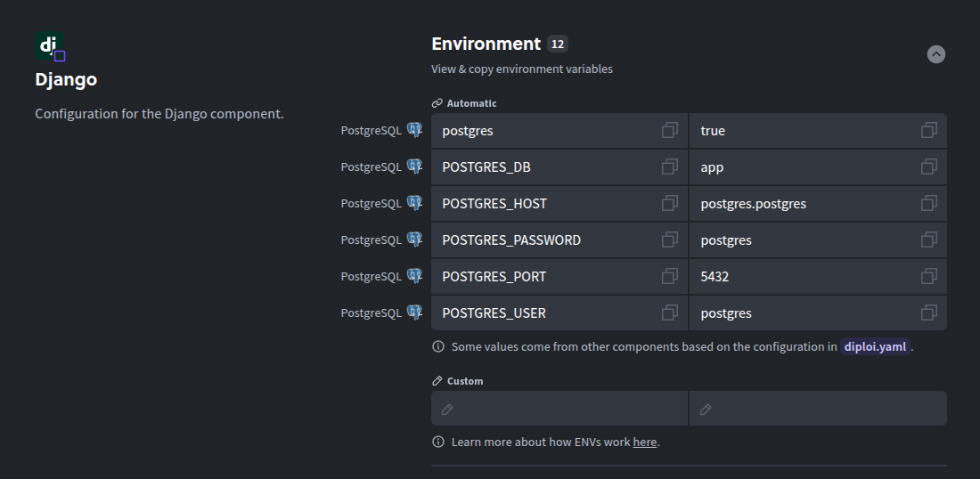Click PostgreSQL elephant icon beside POSTGRES_PORT

(414, 275)
